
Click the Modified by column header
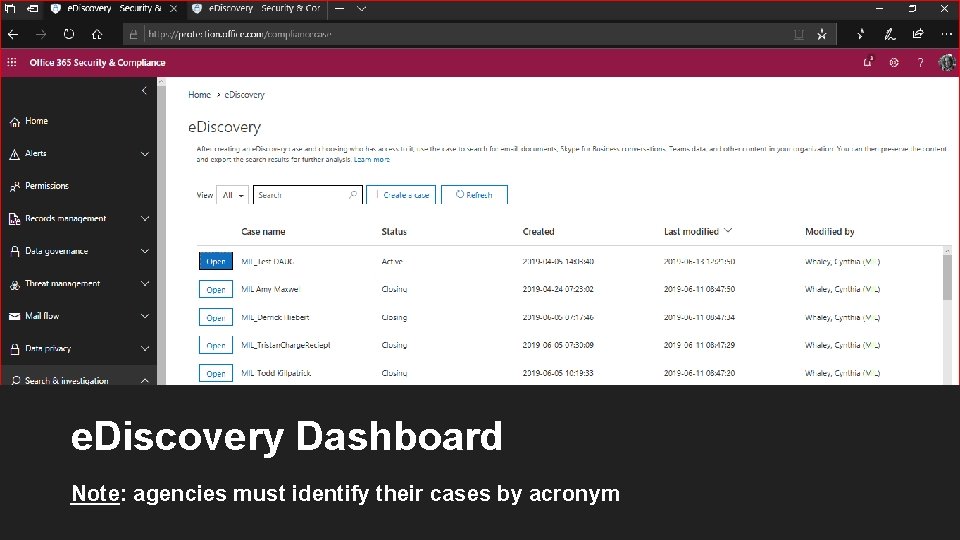point(830,231)
